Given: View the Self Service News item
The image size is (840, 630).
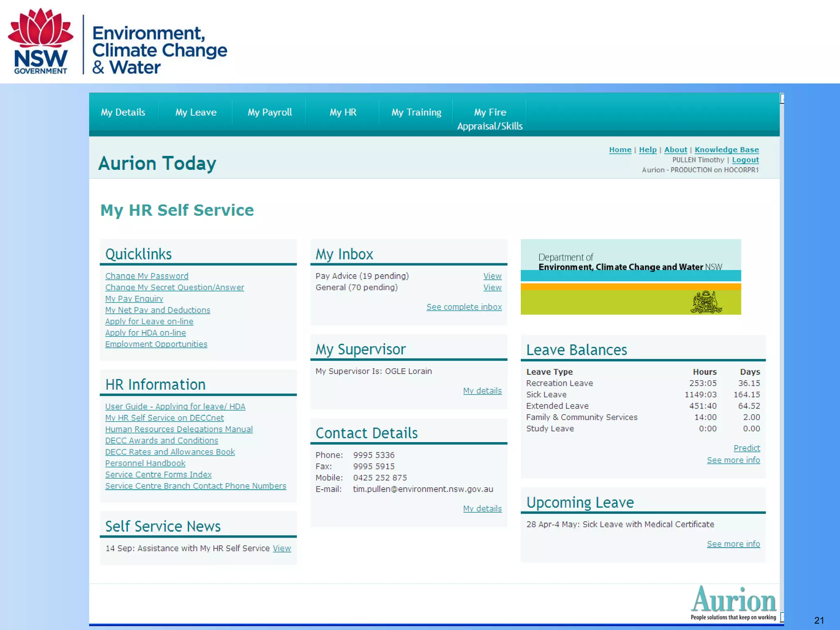Looking at the screenshot, I should pos(282,548).
